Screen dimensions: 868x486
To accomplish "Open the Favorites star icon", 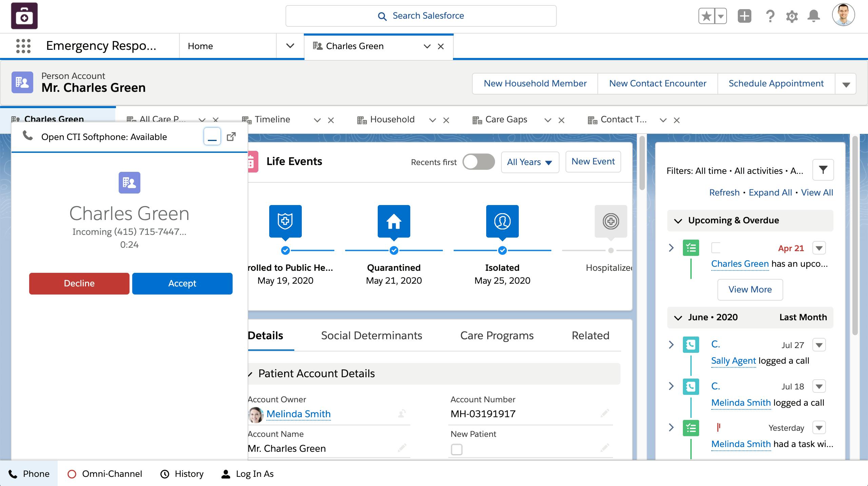I will [707, 16].
